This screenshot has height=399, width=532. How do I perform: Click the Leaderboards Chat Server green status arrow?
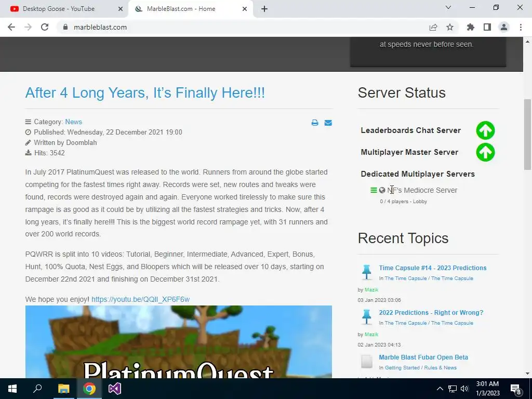[485, 130]
